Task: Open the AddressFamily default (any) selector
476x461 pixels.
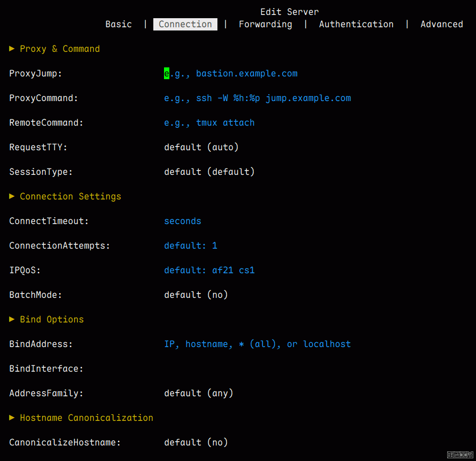Action: click(x=199, y=393)
